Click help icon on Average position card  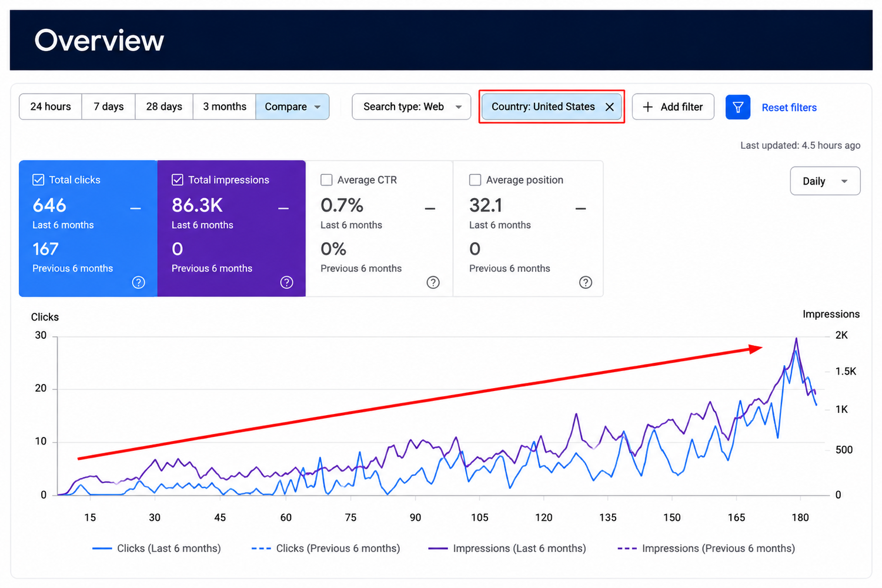coord(586,282)
